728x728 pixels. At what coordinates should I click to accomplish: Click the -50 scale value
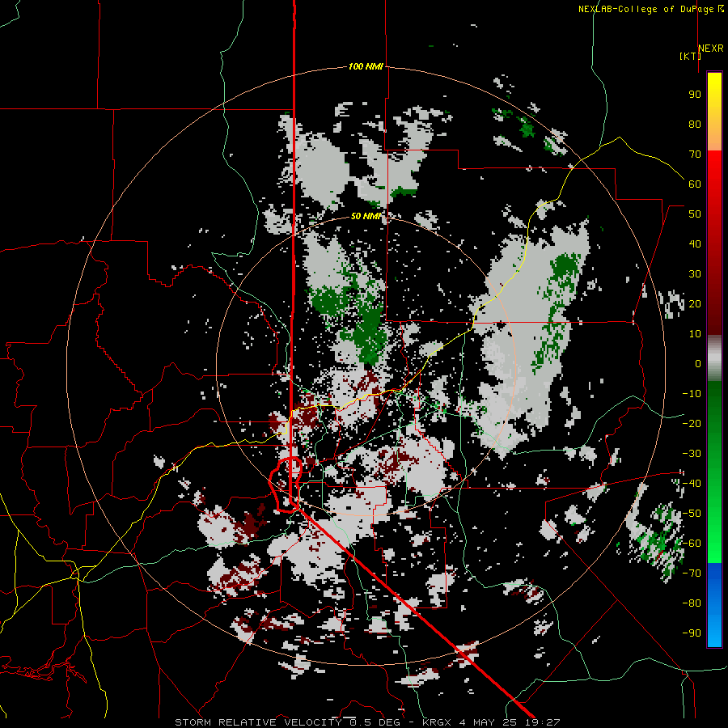point(692,514)
